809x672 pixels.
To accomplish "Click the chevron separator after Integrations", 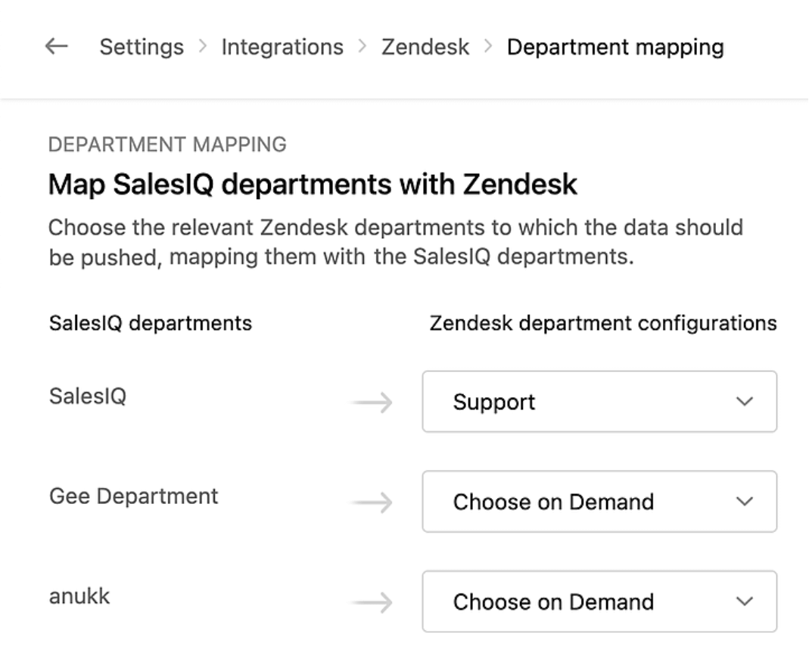I will [362, 48].
